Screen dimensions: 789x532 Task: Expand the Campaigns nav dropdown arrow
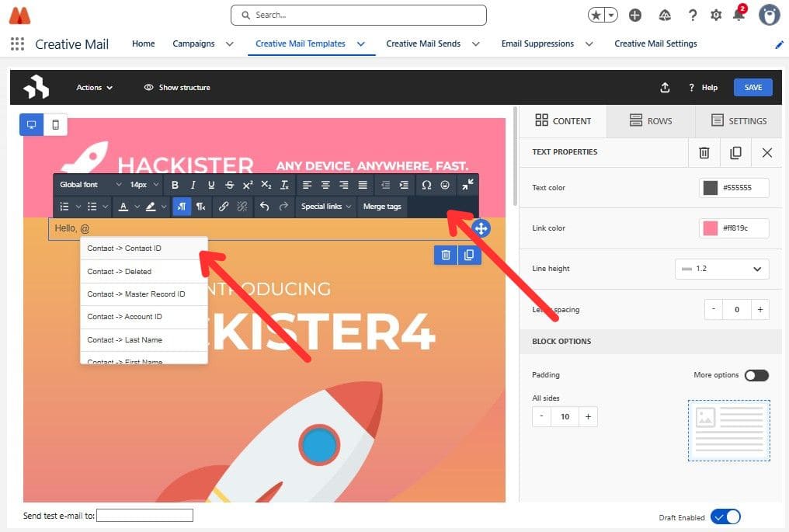click(229, 43)
